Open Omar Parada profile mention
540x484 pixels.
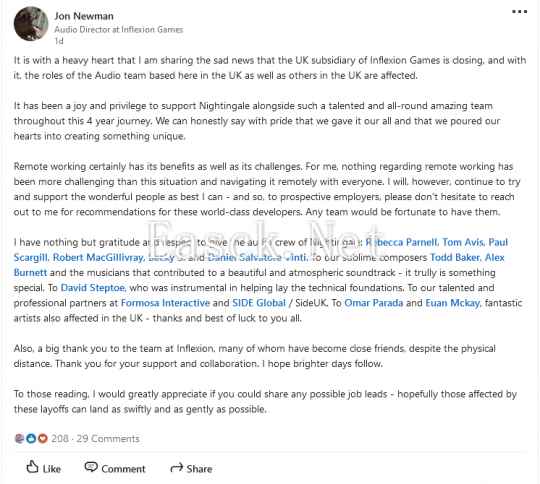click(x=374, y=303)
